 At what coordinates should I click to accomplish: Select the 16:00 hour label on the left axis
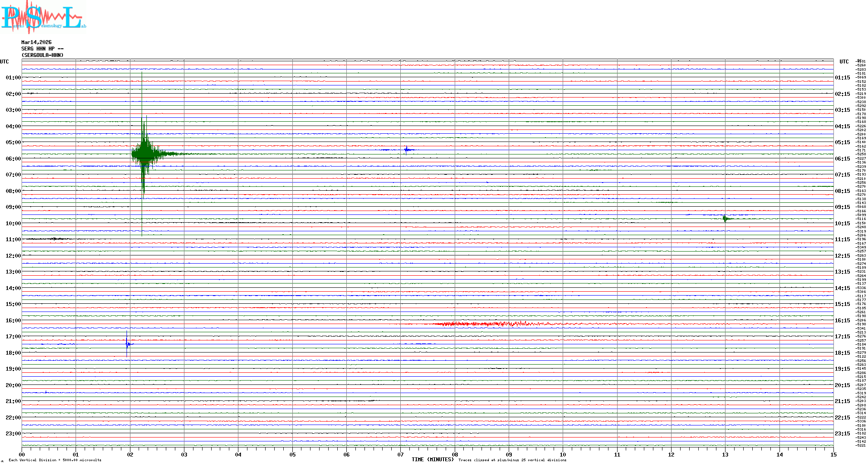[x=13, y=321]
